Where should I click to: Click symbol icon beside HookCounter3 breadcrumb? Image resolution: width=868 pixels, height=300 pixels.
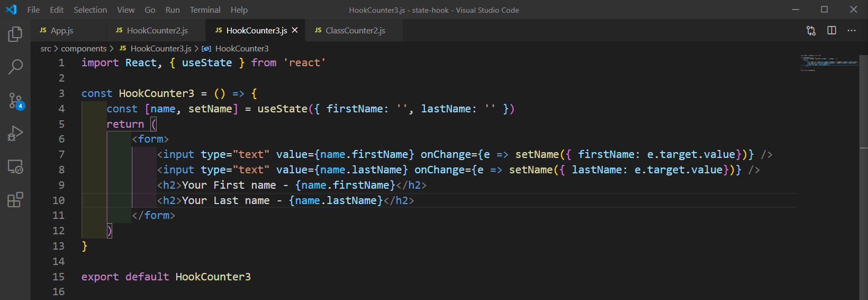(206, 49)
